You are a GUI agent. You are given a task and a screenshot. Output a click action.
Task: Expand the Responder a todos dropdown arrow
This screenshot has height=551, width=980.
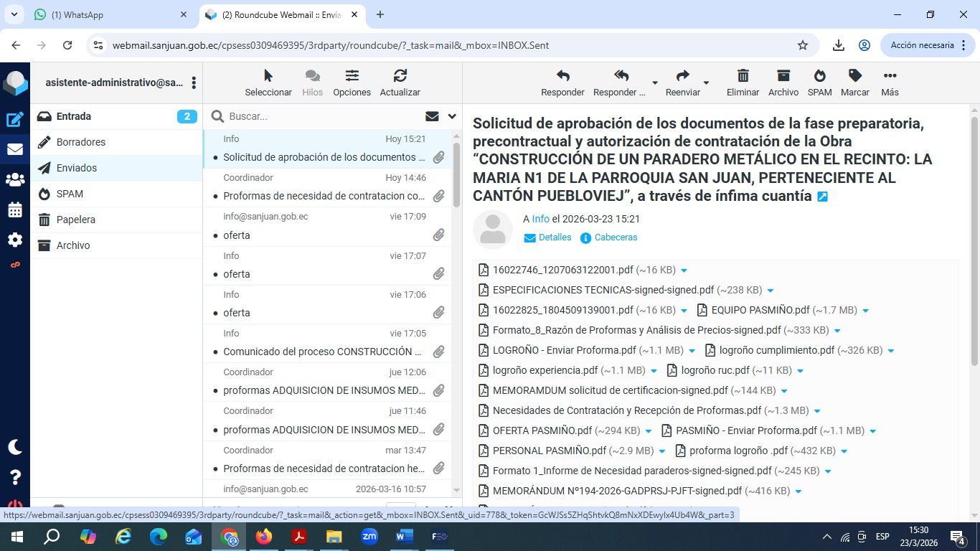[x=654, y=83]
